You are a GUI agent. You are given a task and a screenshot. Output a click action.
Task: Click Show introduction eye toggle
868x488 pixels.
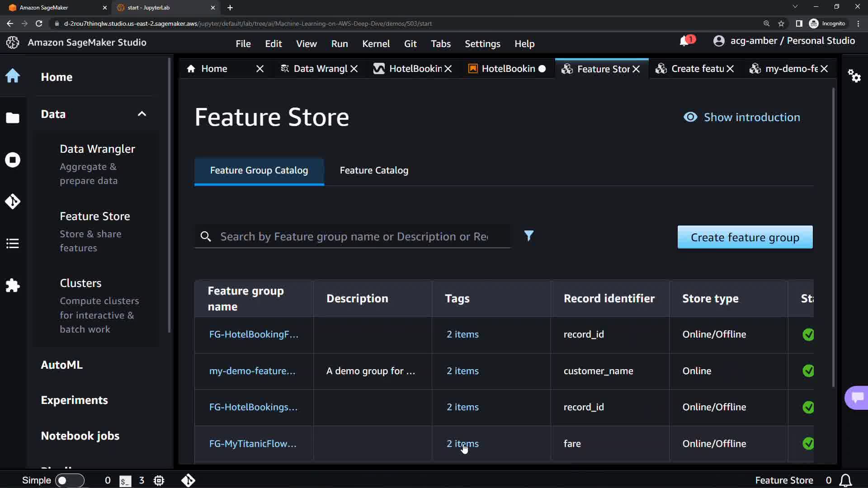point(741,117)
